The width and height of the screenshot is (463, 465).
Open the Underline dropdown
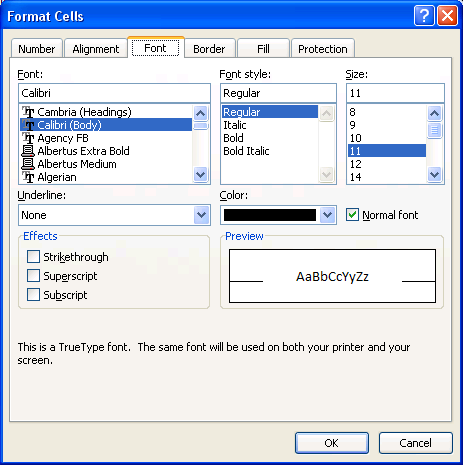201,215
